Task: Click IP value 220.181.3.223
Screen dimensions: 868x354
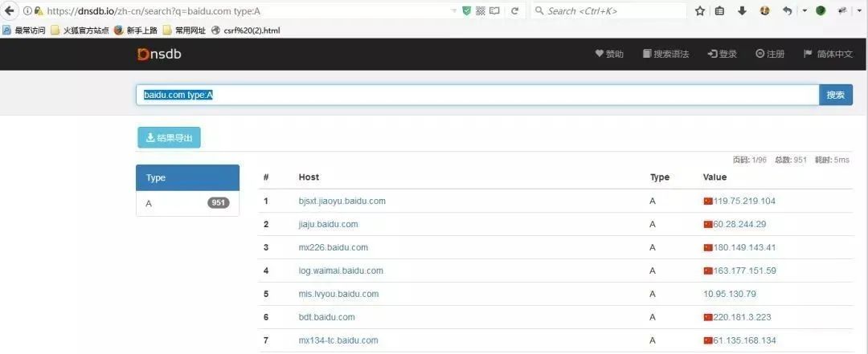Action: 743,317
